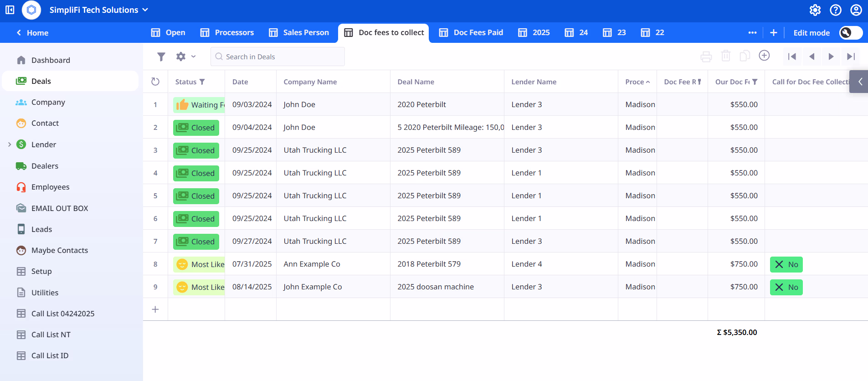Screen dimensions: 868x381
Task: Click the SimpliFi hexagon logo
Action: tap(31, 10)
